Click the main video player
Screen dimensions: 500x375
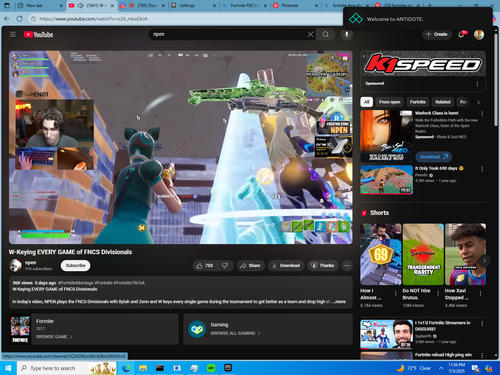(181, 147)
